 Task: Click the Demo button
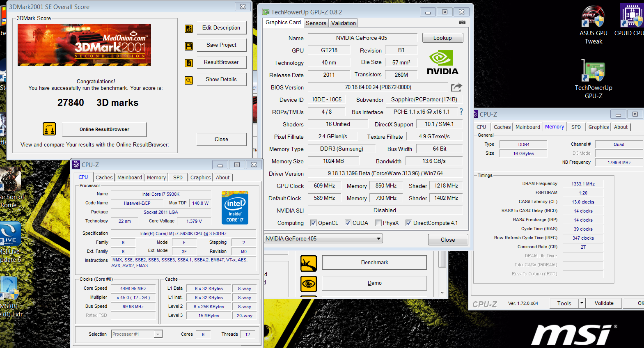pos(374,283)
